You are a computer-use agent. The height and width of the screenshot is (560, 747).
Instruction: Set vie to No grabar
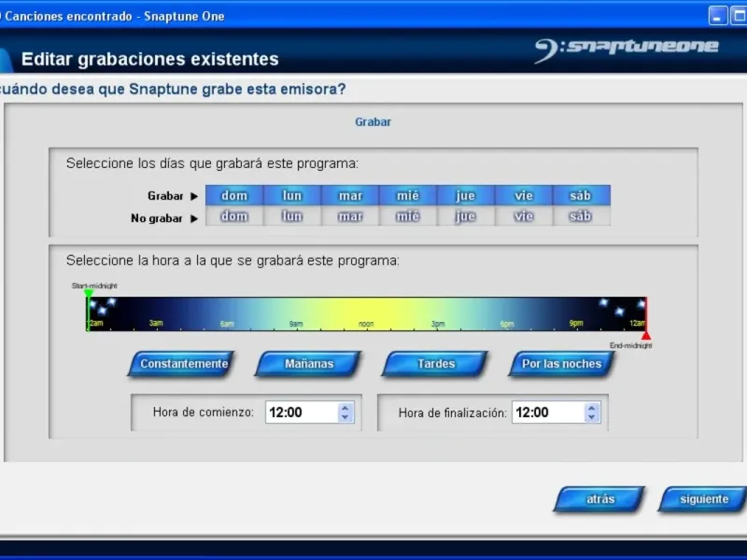524,217
